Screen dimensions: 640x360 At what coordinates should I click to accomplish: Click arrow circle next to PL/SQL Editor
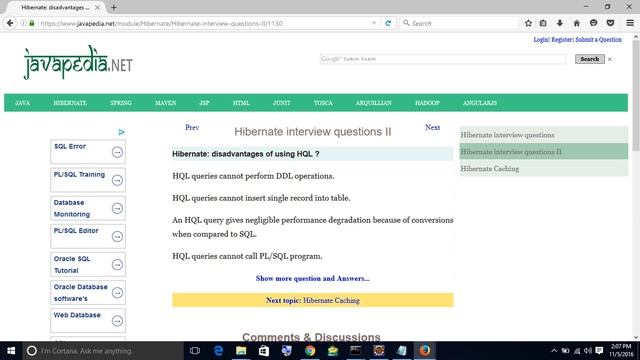(117, 237)
